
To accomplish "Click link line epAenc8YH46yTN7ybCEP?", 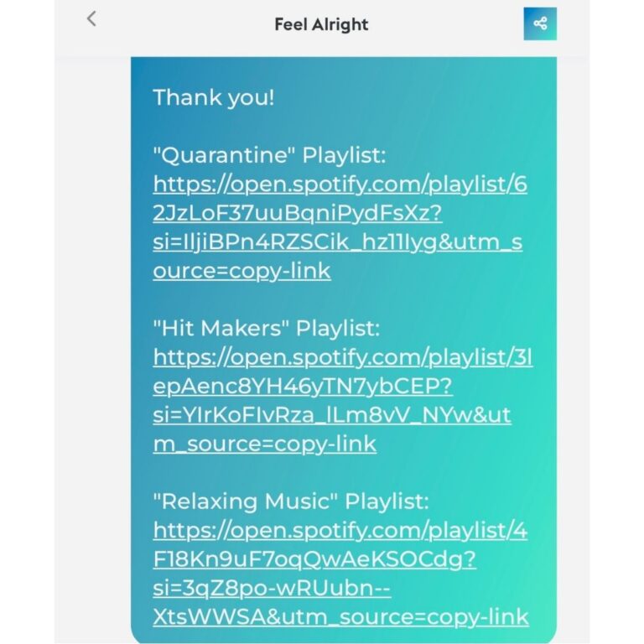I will (303, 386).
